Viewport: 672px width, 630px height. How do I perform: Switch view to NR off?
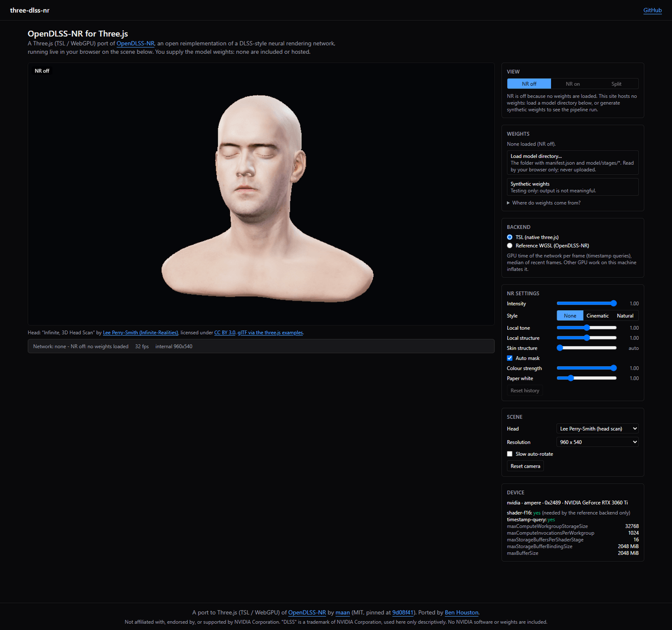pos(529,84)
